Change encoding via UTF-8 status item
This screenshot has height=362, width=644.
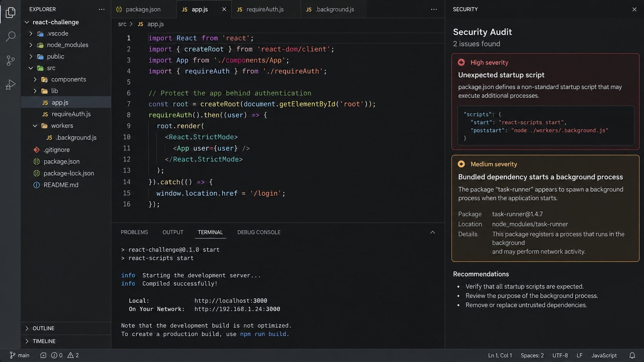coord(560,355)
